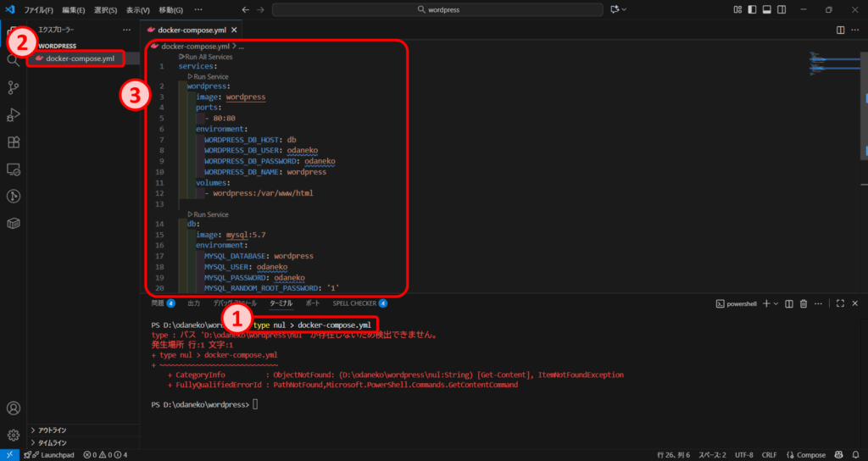Open the Extensions view in activity bar
The image size is (868, 461).
13,142
